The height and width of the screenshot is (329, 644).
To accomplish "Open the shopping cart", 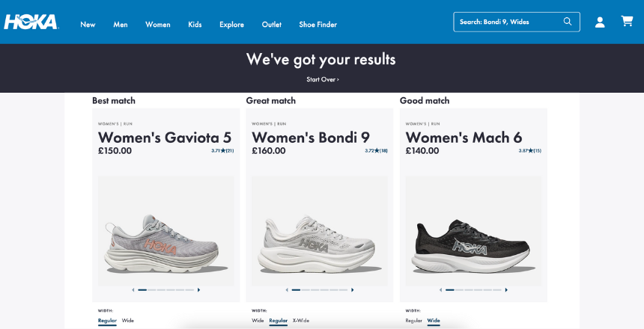I will click(627, 22).
